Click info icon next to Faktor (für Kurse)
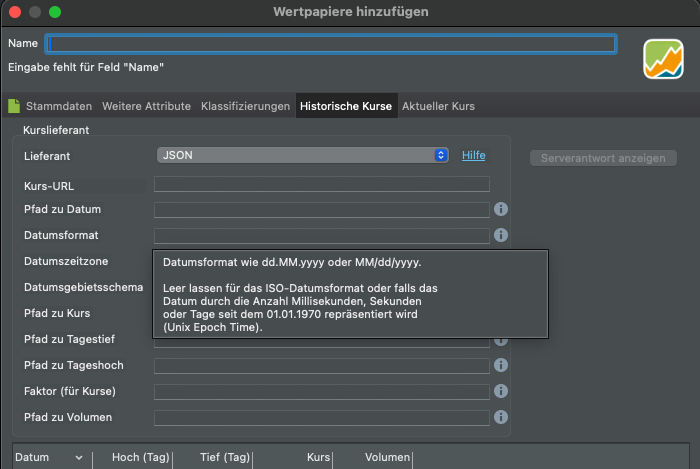This screenshot has width=700, height=469. pyautogui.click(x=501, y=392)
